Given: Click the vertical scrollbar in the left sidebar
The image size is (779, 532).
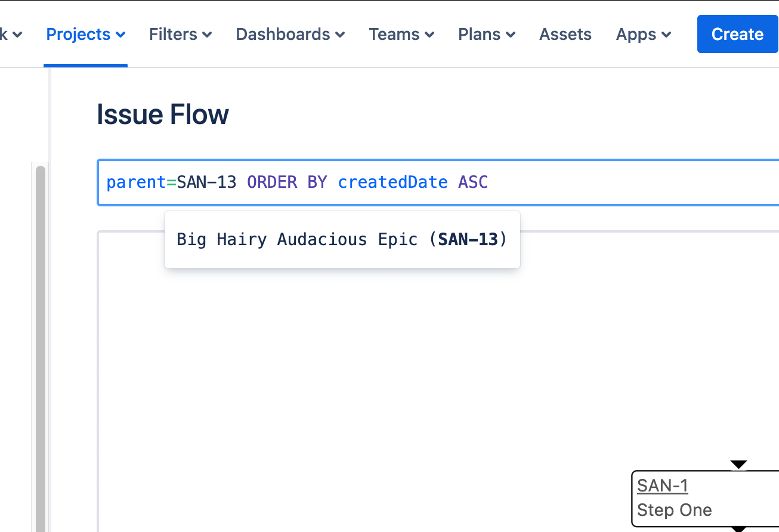Looking at the screenshot, I should pyautogui.click(x=41, y=348).
